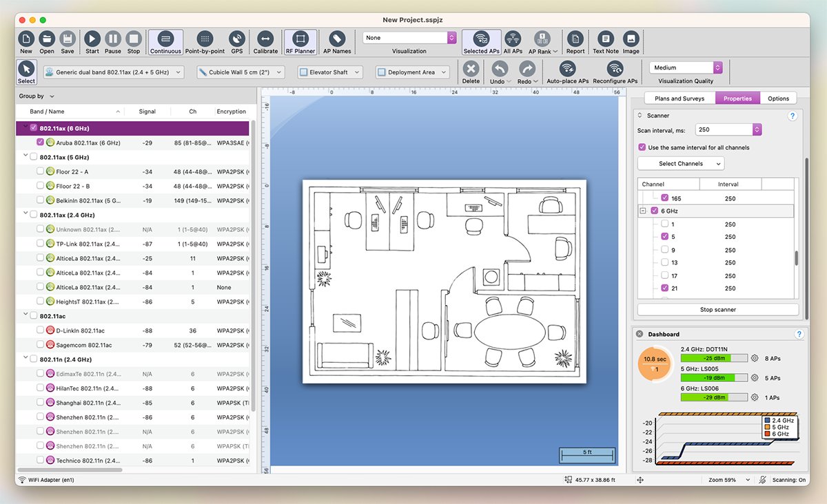The image size is (827, 504).
Task: Open settings gear for 6 GHz adapter
Action: click(x=755, y=397)
